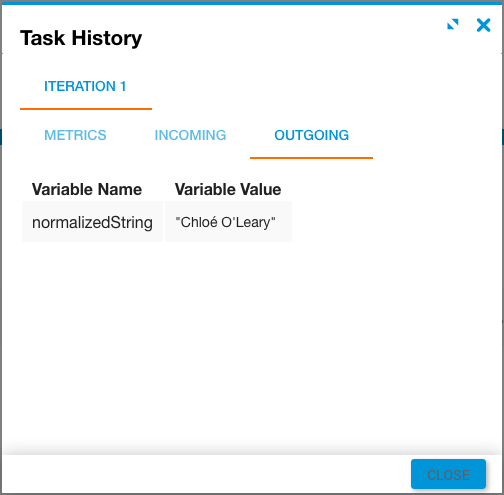Click the orange underline beneath ITERATION 1
The height and width of the screenshot is (495, 504).
point(86,109)
